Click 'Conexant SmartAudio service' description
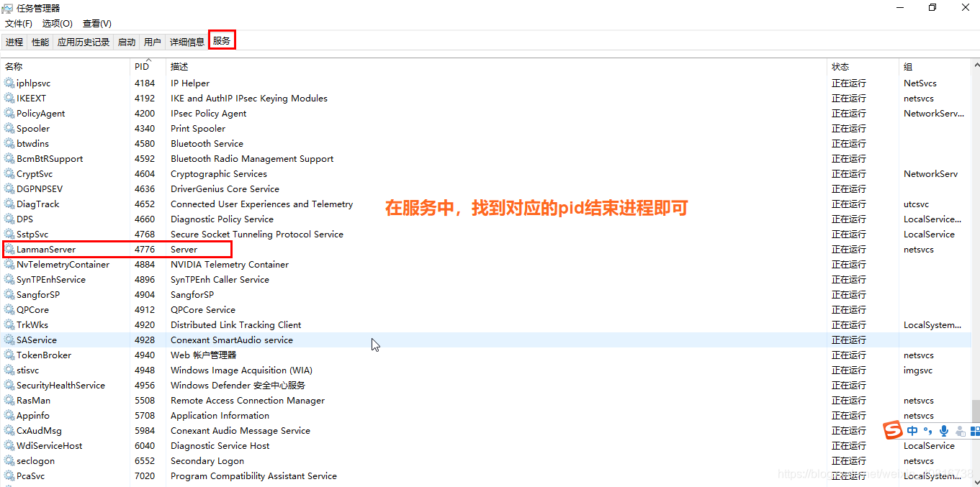980x487 pixels. (232, 340)
